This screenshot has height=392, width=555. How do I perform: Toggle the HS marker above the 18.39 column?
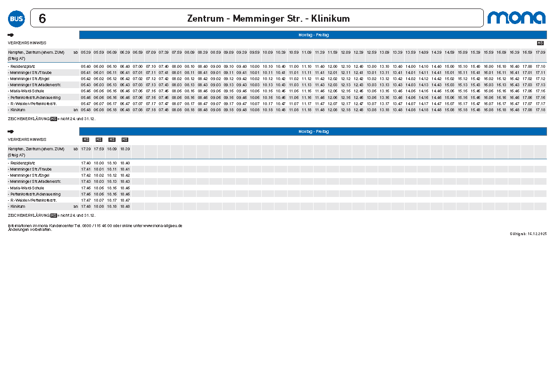[x=124, y=139]
